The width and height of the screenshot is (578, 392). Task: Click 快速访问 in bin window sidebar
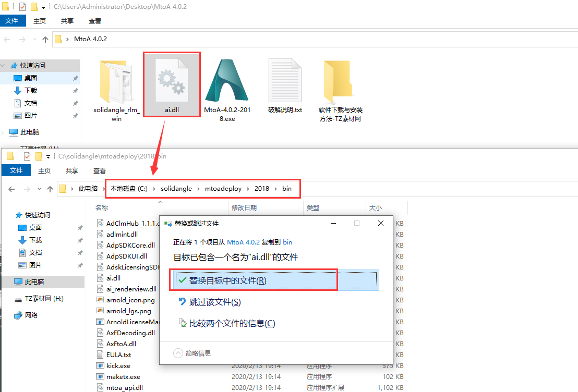point(37,215)
